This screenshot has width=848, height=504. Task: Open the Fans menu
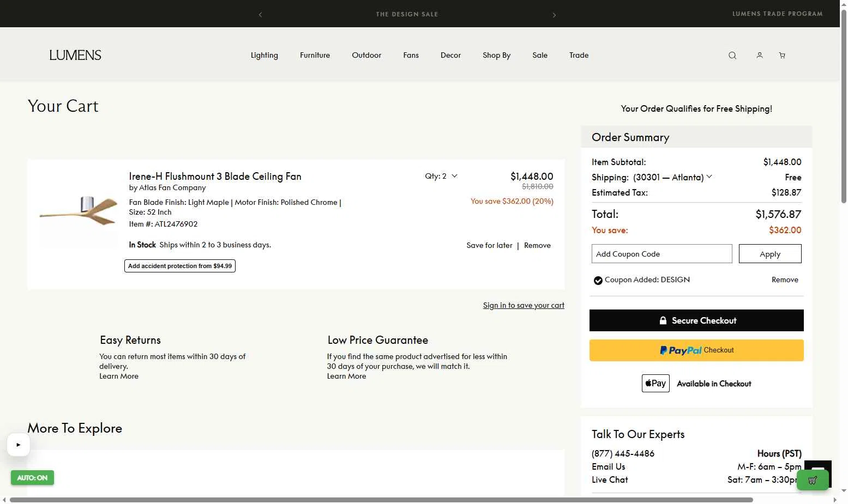coord(411,56)
